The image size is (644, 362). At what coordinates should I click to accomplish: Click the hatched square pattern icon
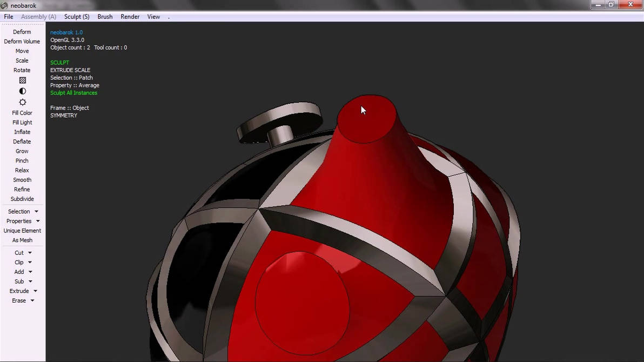click(23, 80)
